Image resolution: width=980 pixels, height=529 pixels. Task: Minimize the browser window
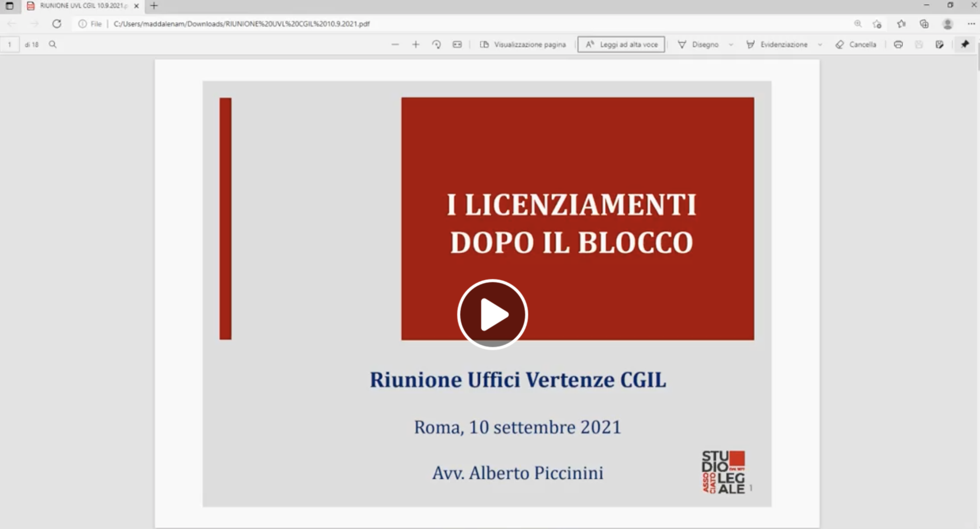pos(926,5)
